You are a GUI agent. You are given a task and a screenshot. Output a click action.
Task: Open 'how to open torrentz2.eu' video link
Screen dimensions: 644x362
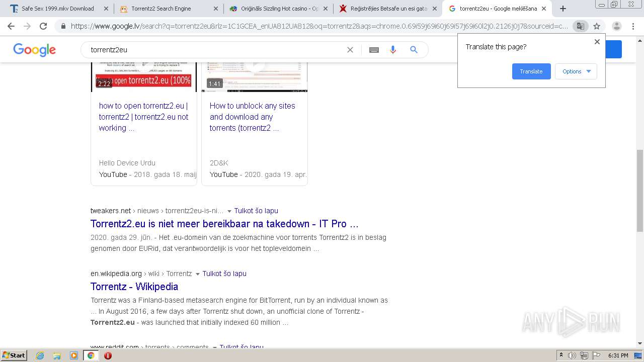[x=144, y=117]
